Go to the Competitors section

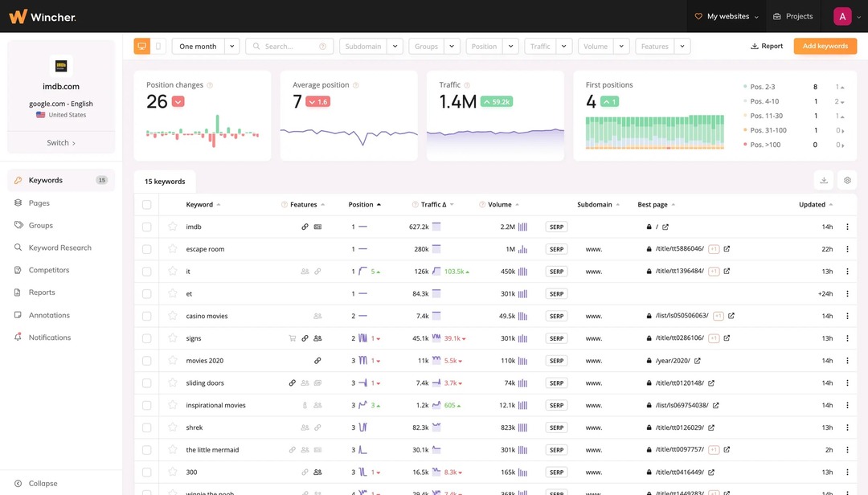51,269
